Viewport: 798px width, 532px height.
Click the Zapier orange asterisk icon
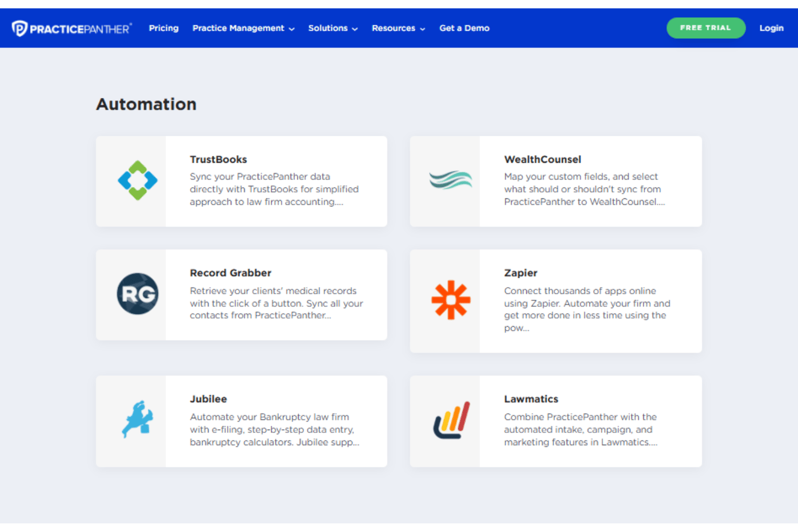coord(451,300)
